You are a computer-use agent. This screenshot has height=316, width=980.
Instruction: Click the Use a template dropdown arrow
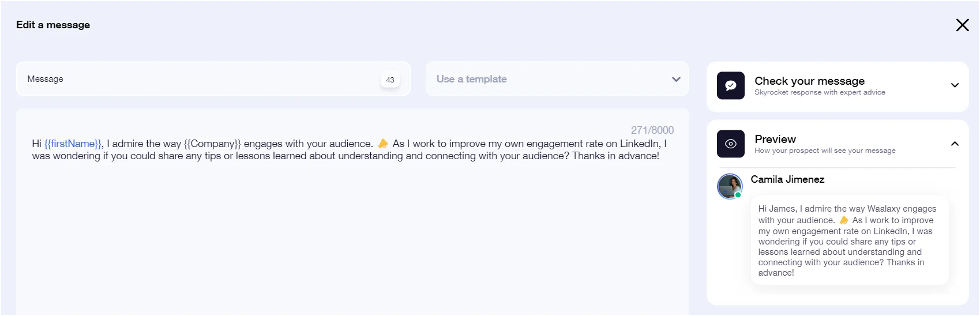(x=676, y=79)
